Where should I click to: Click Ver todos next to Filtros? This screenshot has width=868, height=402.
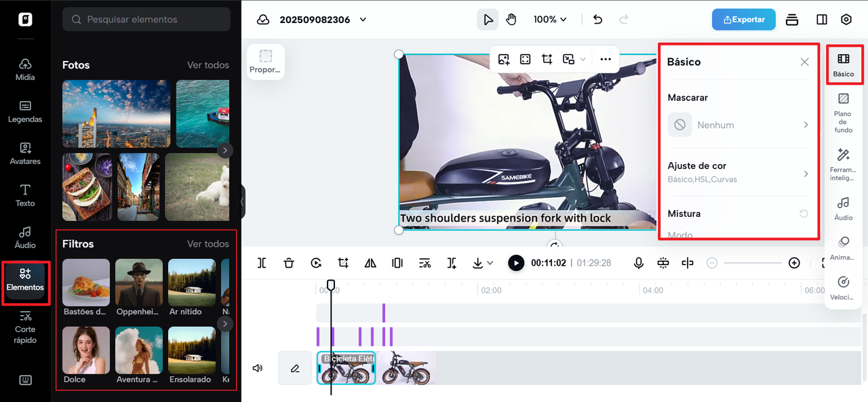(x=208, y=244)
